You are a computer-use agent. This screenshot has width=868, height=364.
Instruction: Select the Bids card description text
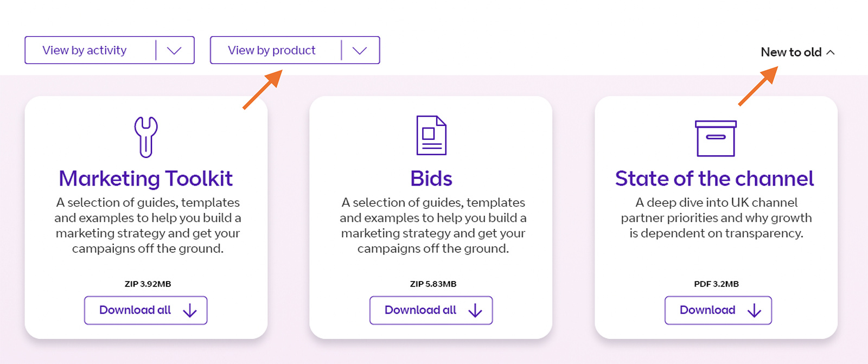coord(433,225)
